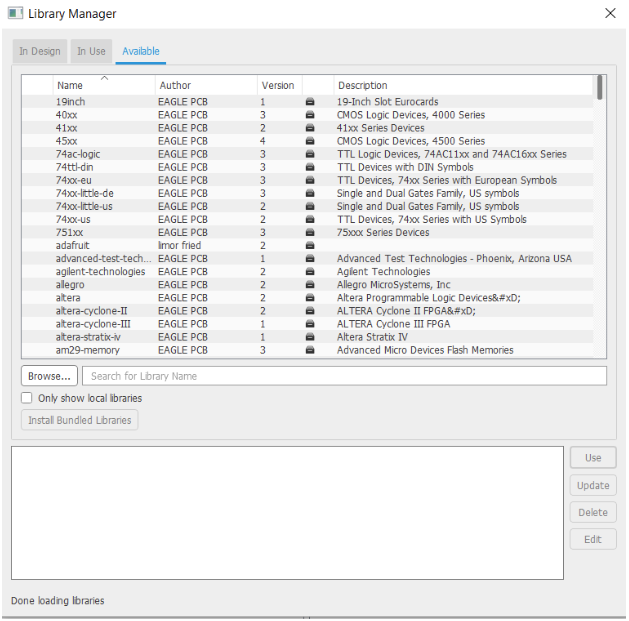Close the Library Manager window

point(610,14)
